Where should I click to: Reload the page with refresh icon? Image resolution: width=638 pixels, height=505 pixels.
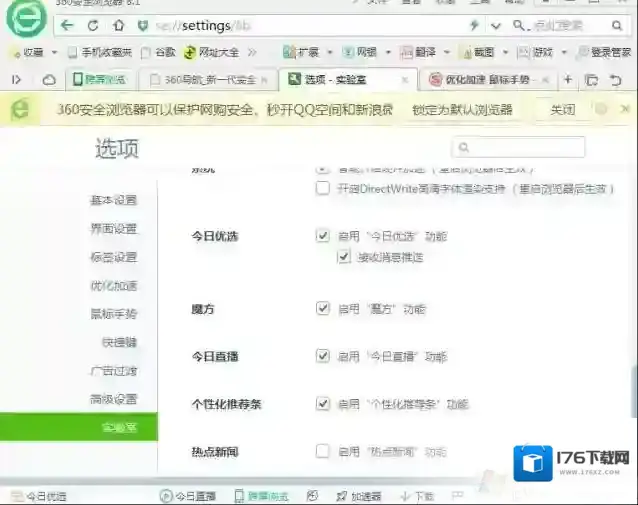click(93, 26)
